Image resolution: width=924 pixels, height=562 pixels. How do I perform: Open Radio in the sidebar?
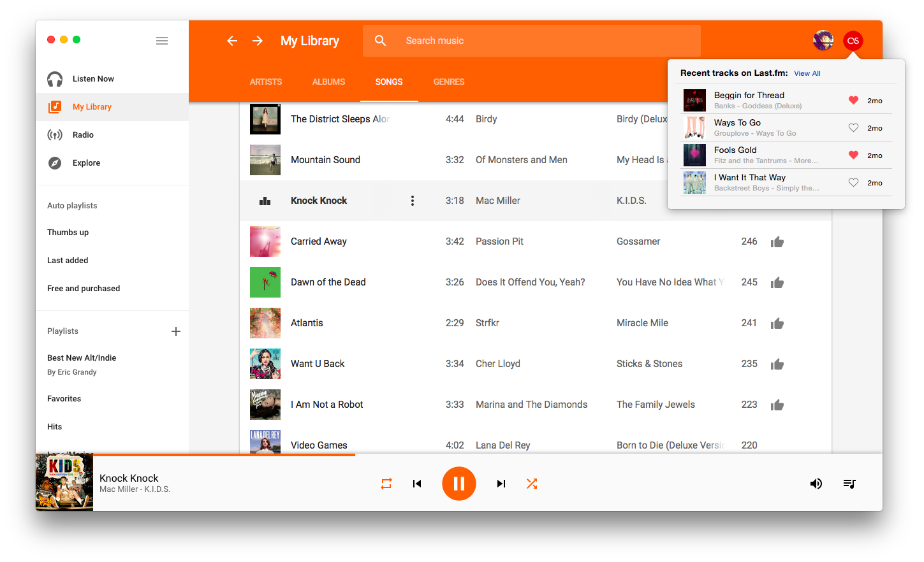[x=112, y=135]
